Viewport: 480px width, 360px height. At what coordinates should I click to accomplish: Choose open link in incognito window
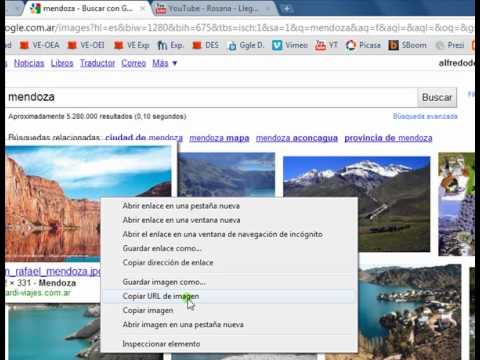[229, 234]
